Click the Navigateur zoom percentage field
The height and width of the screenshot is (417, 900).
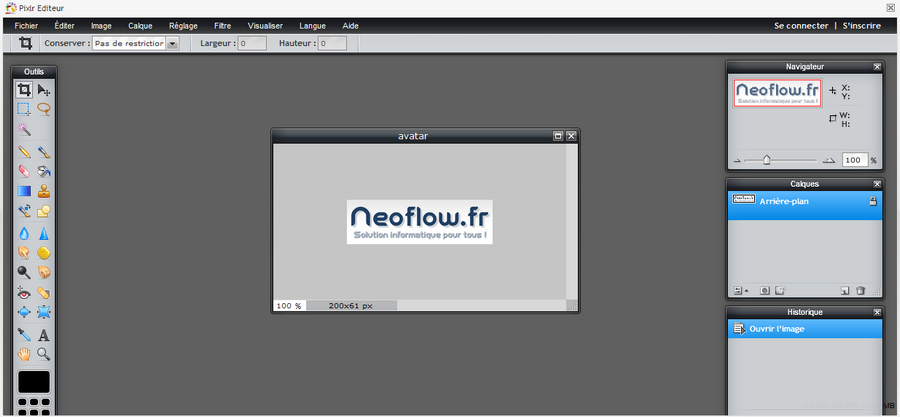(x=854, y=160)
